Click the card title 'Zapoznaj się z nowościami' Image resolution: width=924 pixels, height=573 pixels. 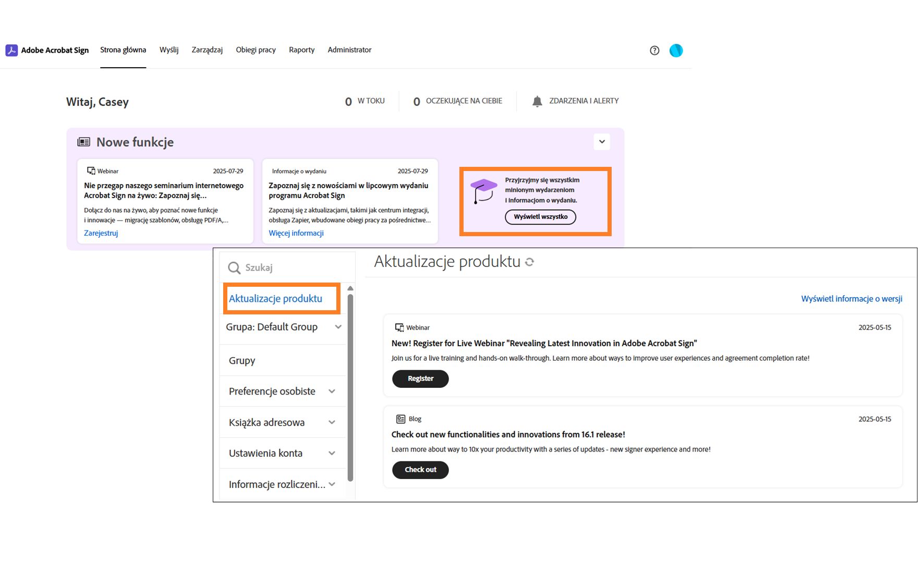point(348,190)
